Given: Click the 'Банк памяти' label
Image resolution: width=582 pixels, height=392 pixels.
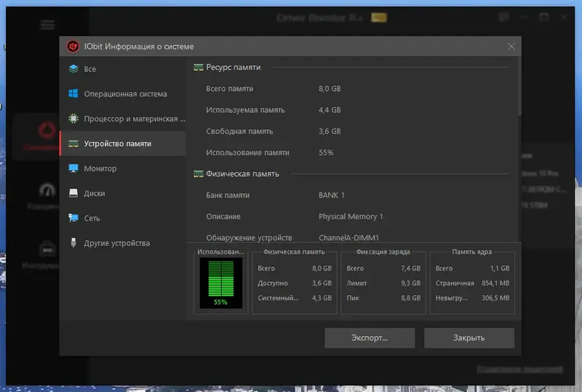Looking at the screenshot, I should pyautogui.click(x=228, y=195).
